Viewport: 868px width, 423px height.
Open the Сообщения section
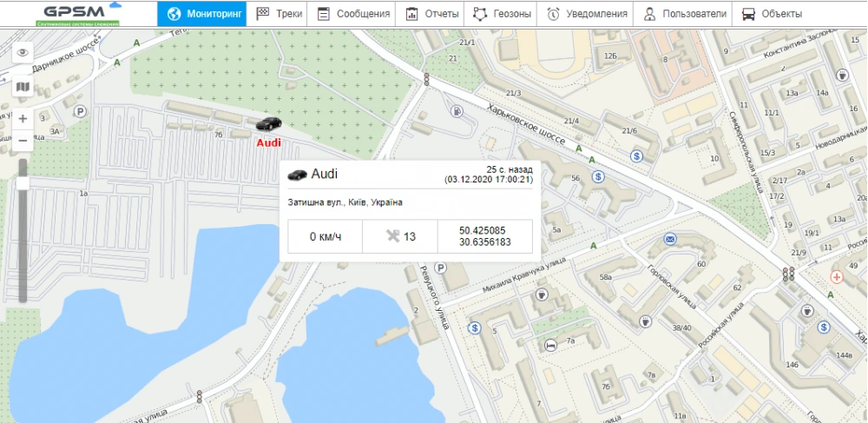coord(352,14)
